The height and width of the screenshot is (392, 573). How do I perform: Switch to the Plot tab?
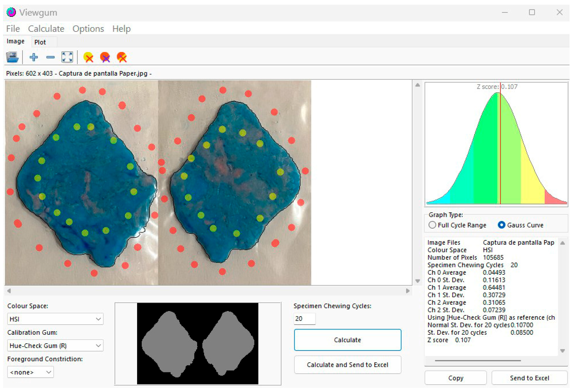[40, 42]
